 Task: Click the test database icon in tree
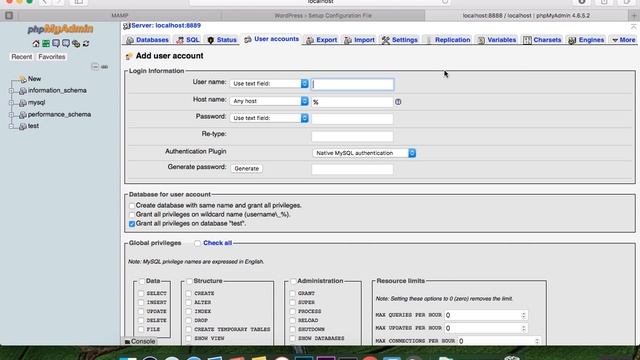pyautogui.click(x=23, y=127)
